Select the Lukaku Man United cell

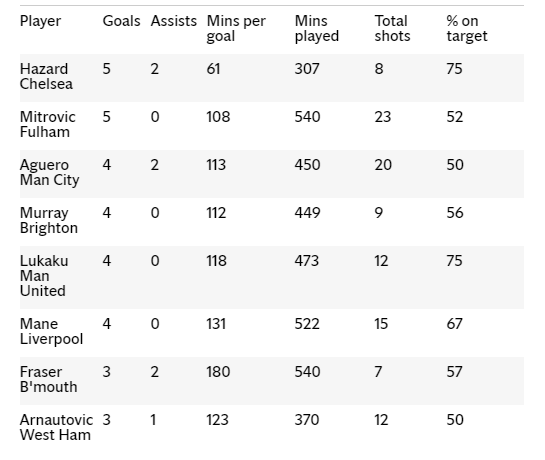coord(44,276)
